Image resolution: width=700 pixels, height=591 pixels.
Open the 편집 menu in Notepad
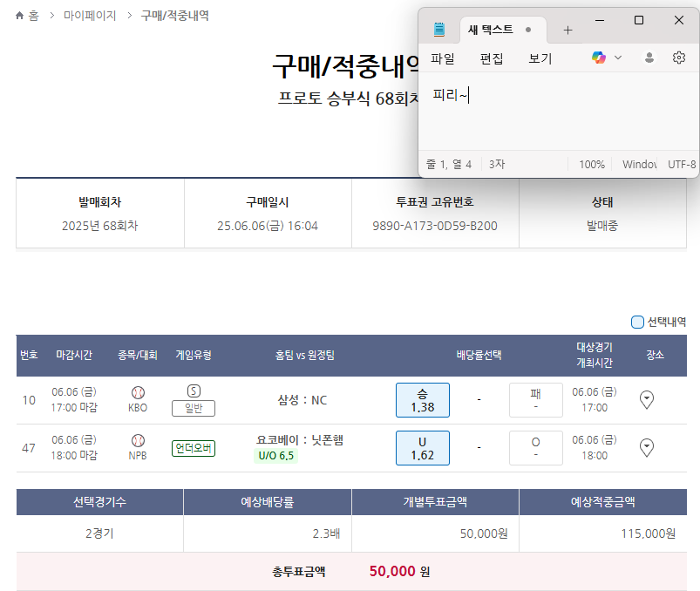492,58
